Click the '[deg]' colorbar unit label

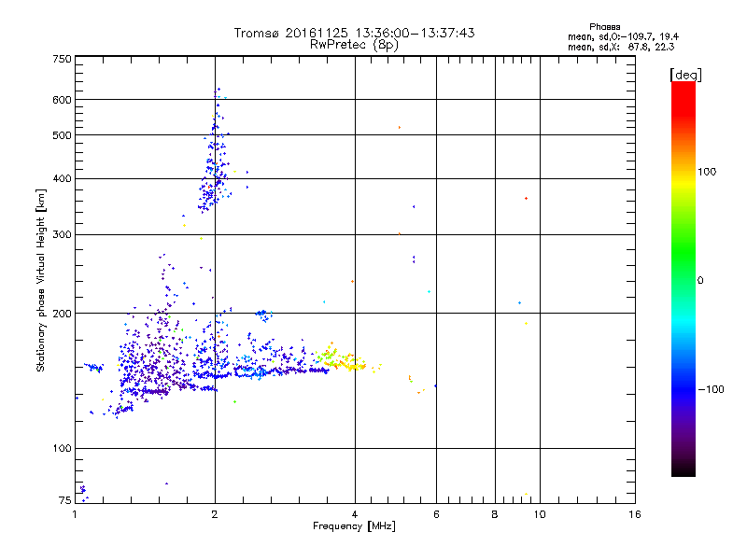pos(685,75)
